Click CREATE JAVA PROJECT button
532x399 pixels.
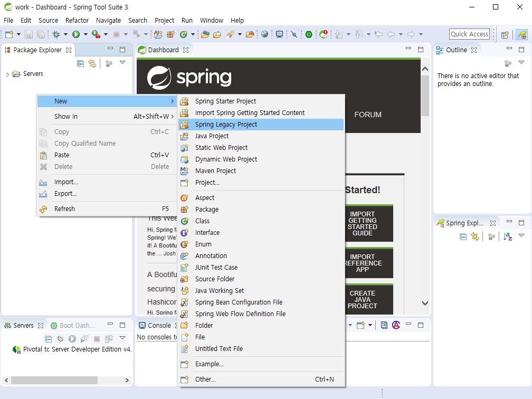[x=369, y=299]
